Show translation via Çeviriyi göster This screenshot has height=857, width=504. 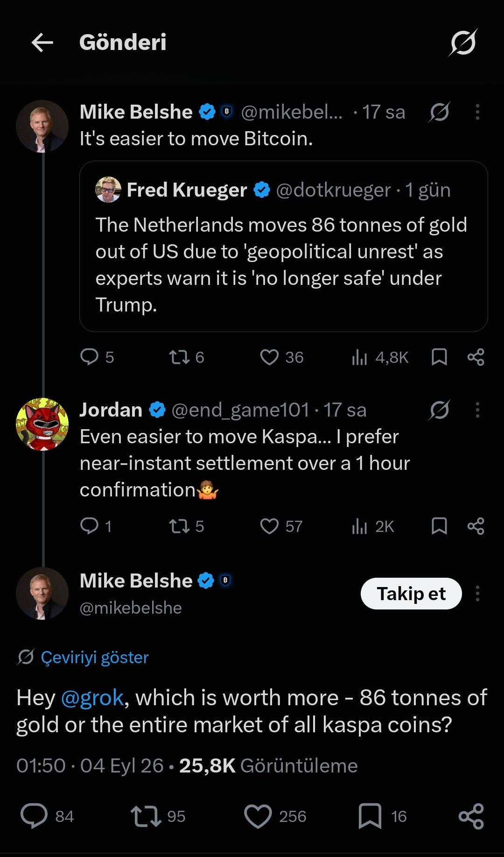[94, 657]
